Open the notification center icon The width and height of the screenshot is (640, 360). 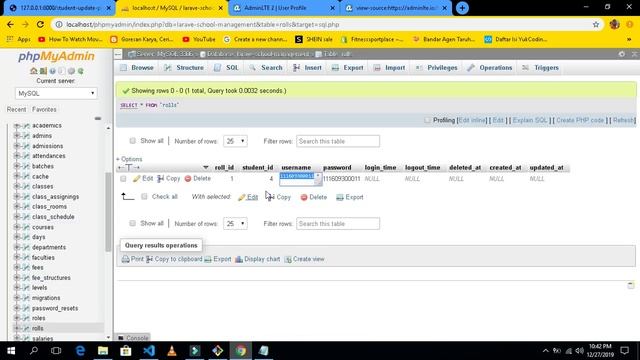624,351
